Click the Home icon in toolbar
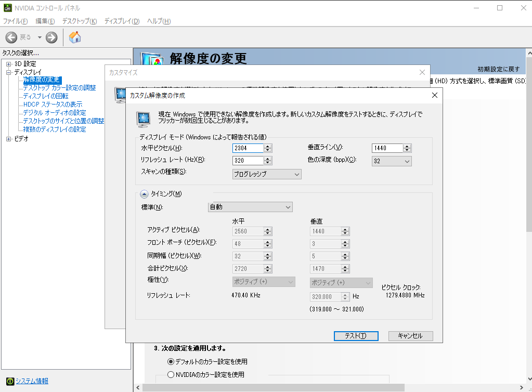The image size is (532, 392). [x=75, y=37]
